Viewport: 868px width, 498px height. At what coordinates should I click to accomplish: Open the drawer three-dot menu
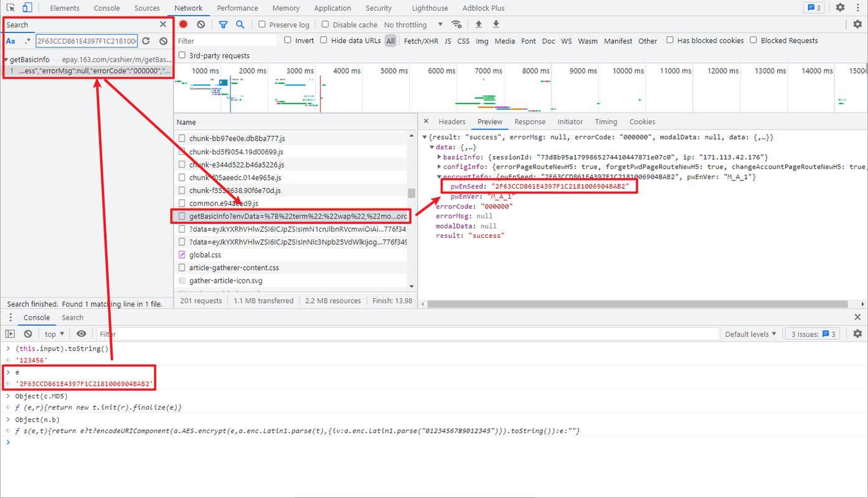tap(9, 317)
